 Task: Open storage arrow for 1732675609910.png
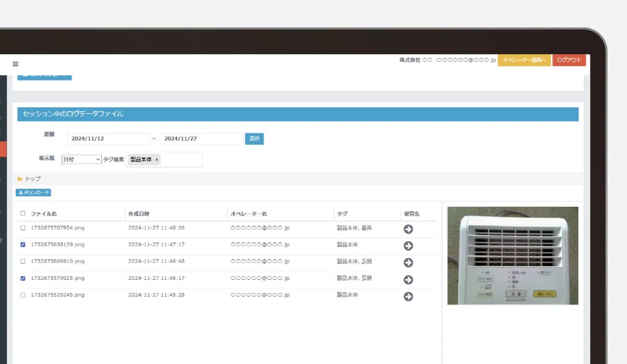click(408, 262)
